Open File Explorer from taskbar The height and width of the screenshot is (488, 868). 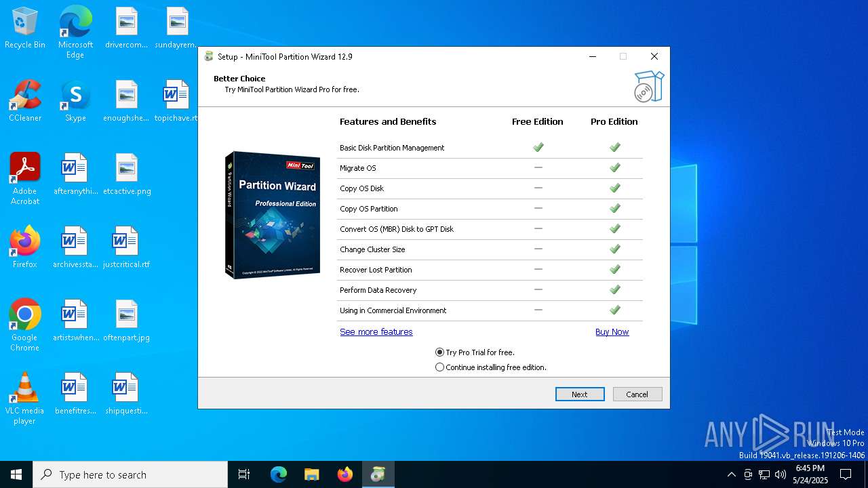point(312,474)
